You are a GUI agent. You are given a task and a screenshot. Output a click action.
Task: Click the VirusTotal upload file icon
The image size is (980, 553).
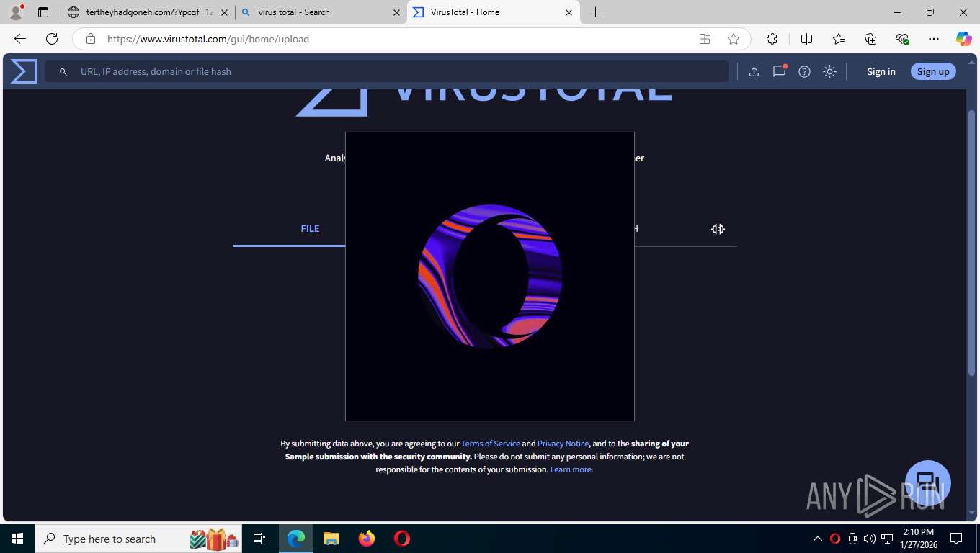(x=754, y=71)
